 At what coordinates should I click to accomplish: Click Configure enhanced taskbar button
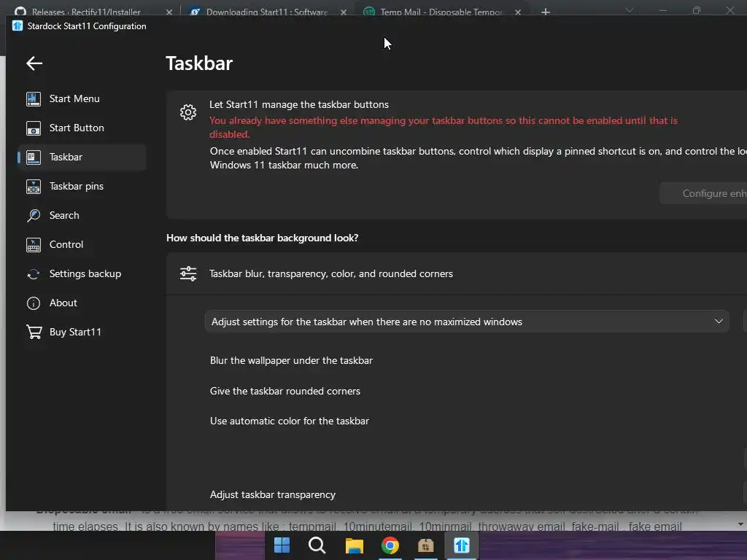tap(703, 193)
